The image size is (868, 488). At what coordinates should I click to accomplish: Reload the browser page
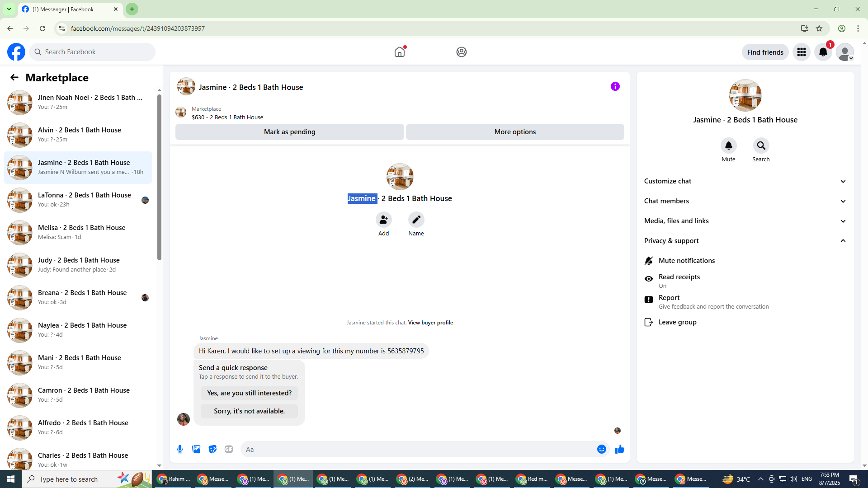42,28
